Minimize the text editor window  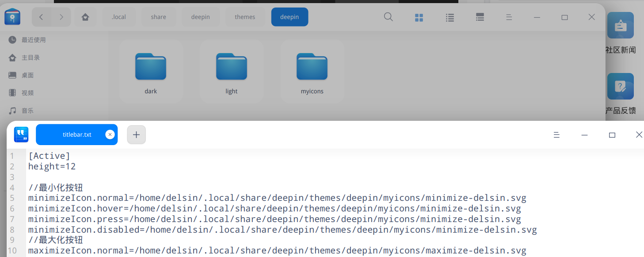(x=584, y=135)
